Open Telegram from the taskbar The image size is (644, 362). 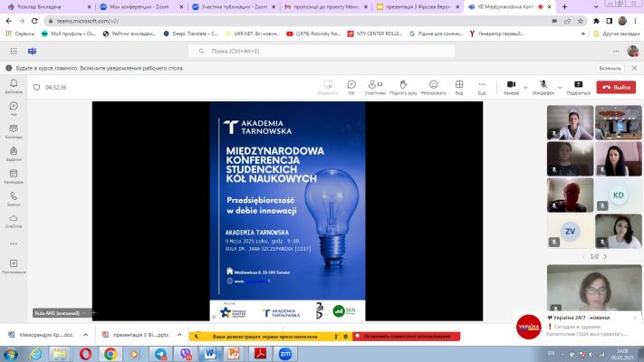(x=160, y=354)
